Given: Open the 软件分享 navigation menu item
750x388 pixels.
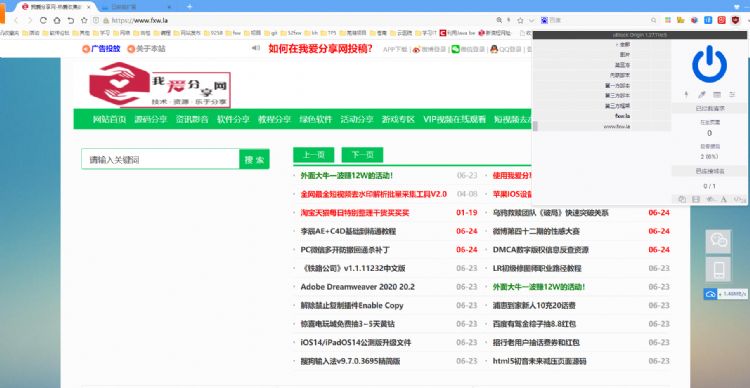Looking at the screenshot, I should tap(233, 120).
